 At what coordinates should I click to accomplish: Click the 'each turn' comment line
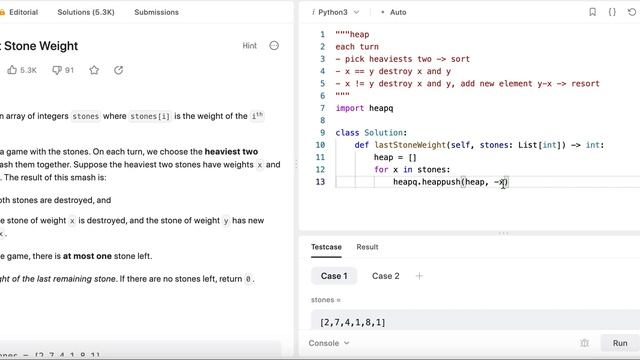357,47
